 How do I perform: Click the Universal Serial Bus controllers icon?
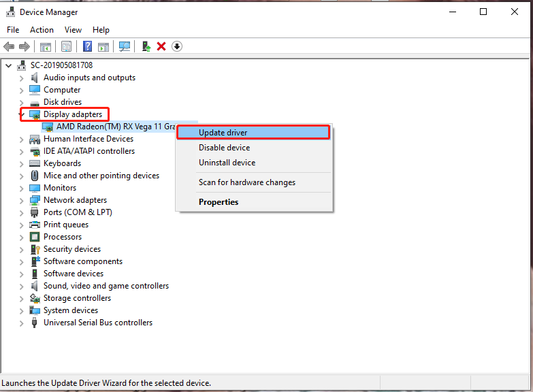click(34, 323)
